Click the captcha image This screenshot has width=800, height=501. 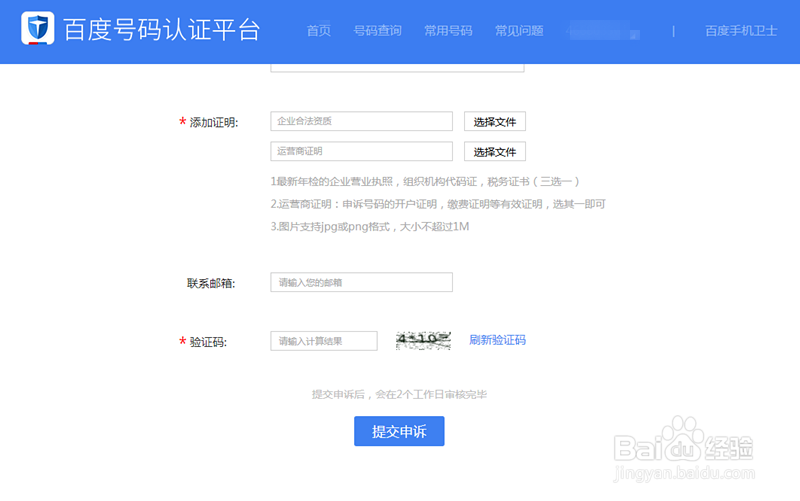click(x=423, y=340)
